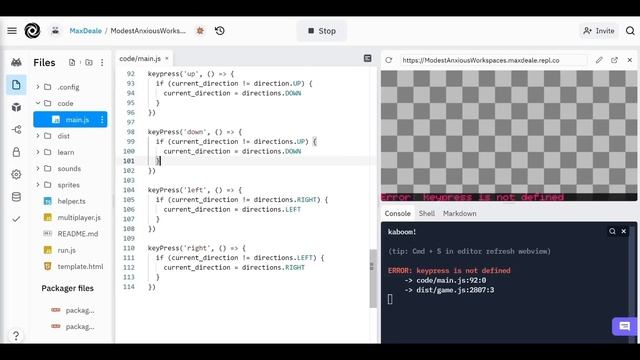Open the user avatar icon
The height and width of the screenshot is (360, 640).
pos(56,31)
